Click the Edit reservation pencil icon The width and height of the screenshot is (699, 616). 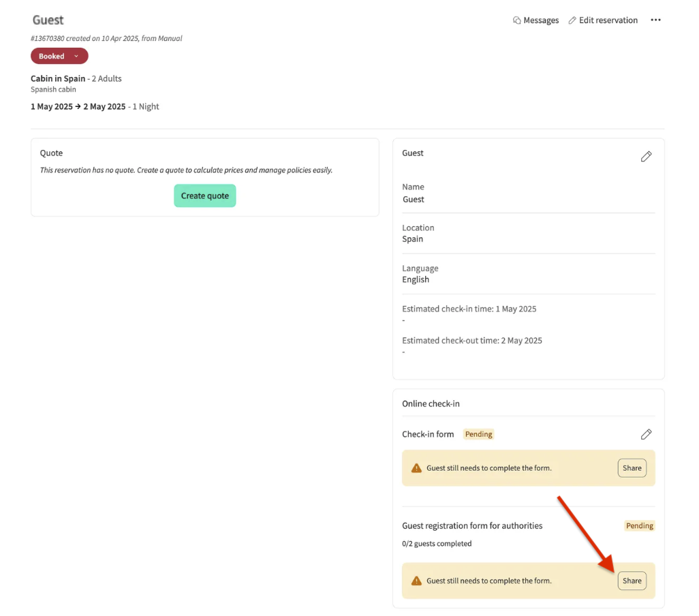572,20
